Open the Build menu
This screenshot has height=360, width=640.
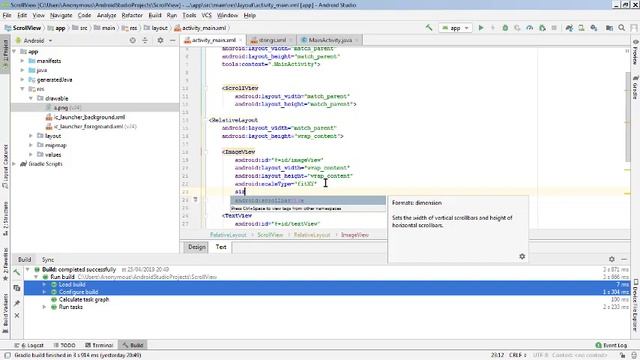point(155,15)
